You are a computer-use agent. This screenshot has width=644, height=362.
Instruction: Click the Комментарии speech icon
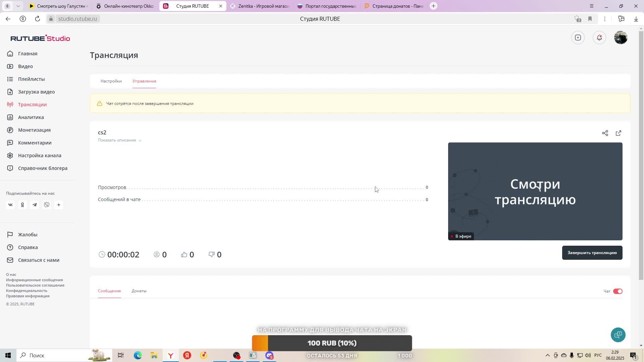(x=10, y=143)
